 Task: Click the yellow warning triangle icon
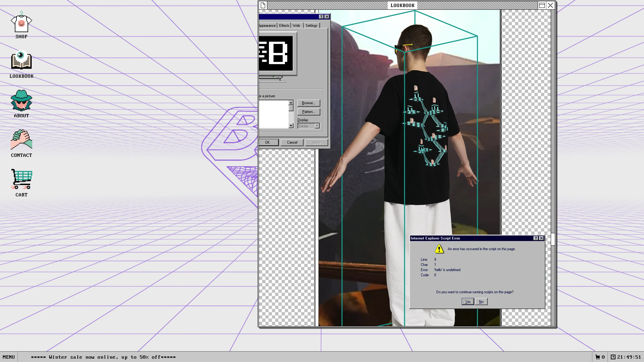point(439,249)
